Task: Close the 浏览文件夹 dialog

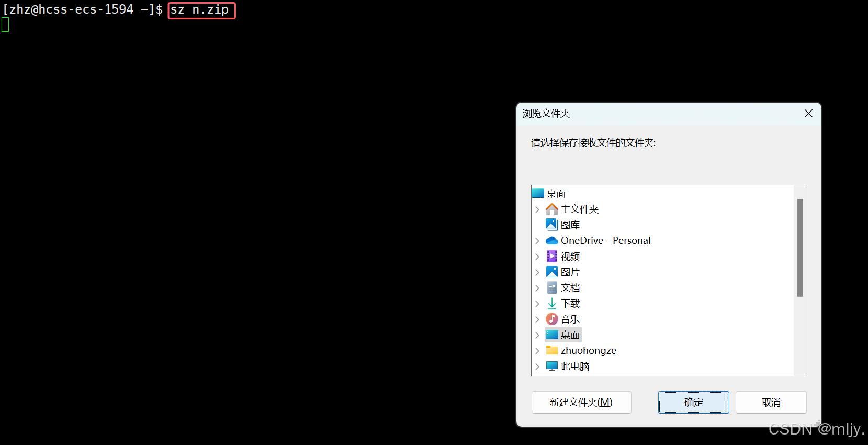Action: [x=808, y=114]
